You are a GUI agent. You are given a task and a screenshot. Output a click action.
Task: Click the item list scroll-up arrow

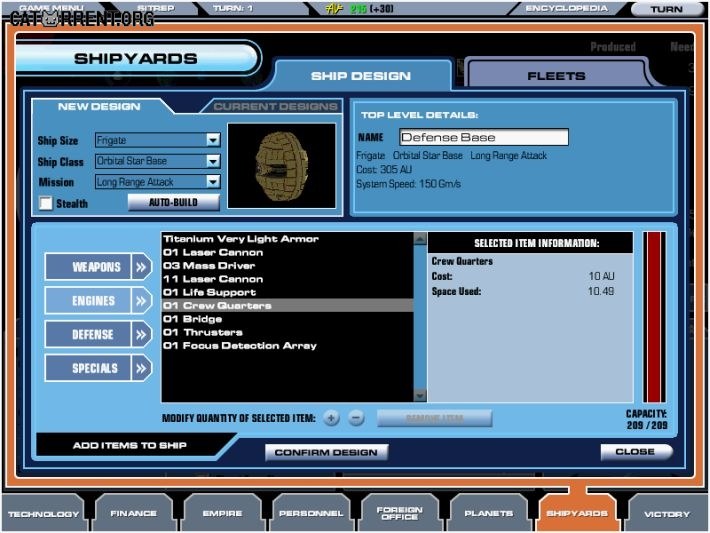[x=420, y=239]
